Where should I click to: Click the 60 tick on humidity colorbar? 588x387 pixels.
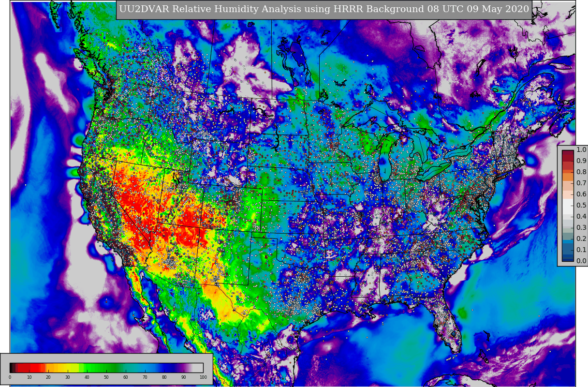(x=126, y=377)
